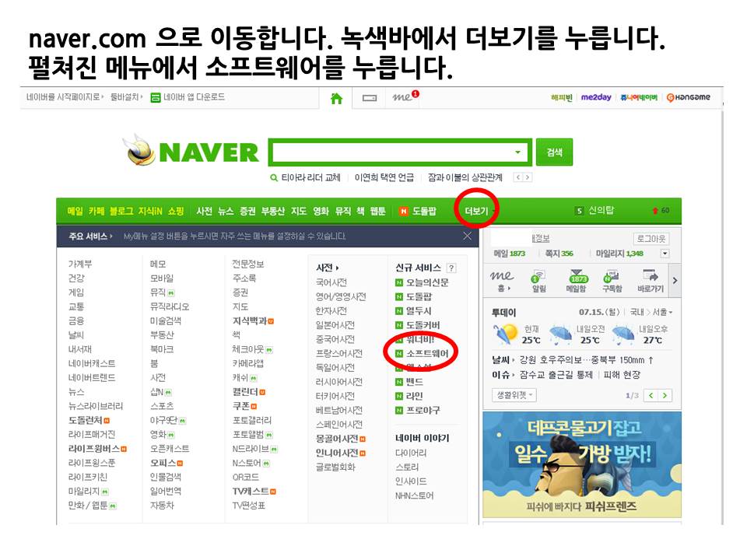
Task: Collapse the 더보기 menu in the green bar
Action: pos(477,211)
